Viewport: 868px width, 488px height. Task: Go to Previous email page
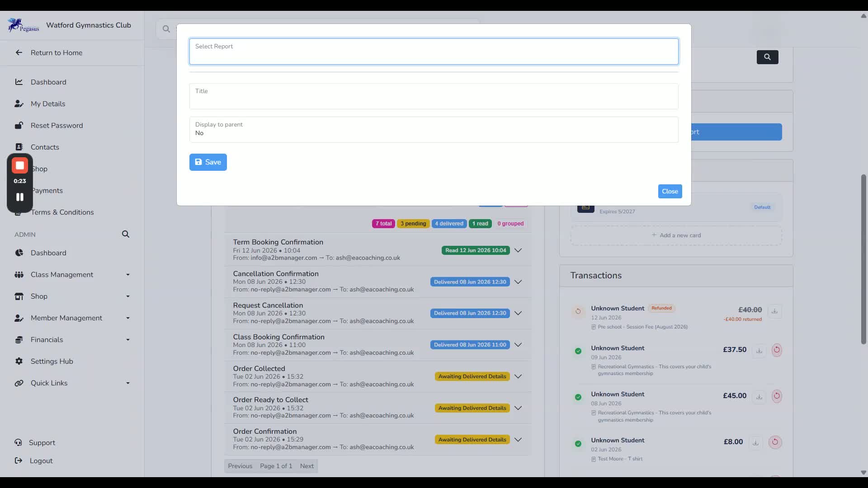[x=240, y=466]
